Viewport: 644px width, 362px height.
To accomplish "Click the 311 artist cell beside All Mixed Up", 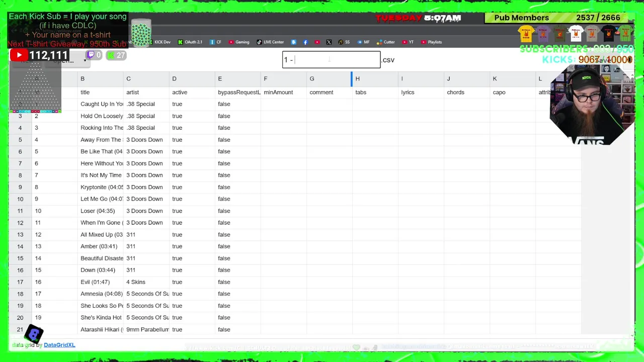I will pos(146,235).
